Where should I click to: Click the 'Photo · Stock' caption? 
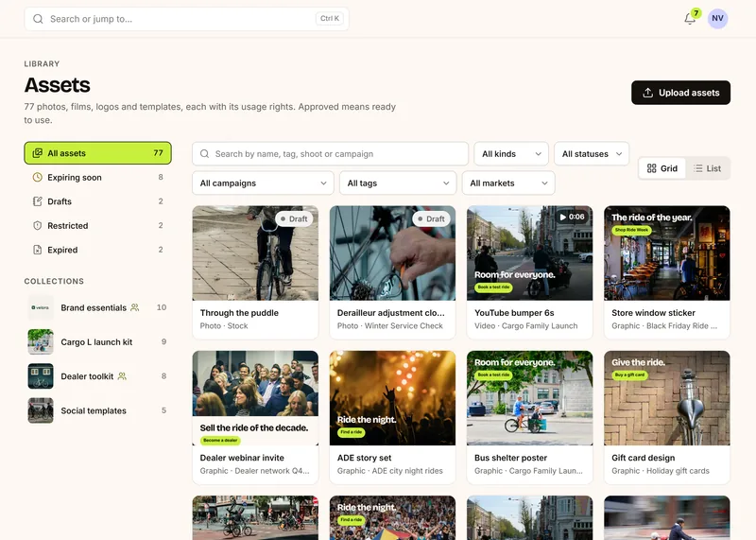pos(224,325)
